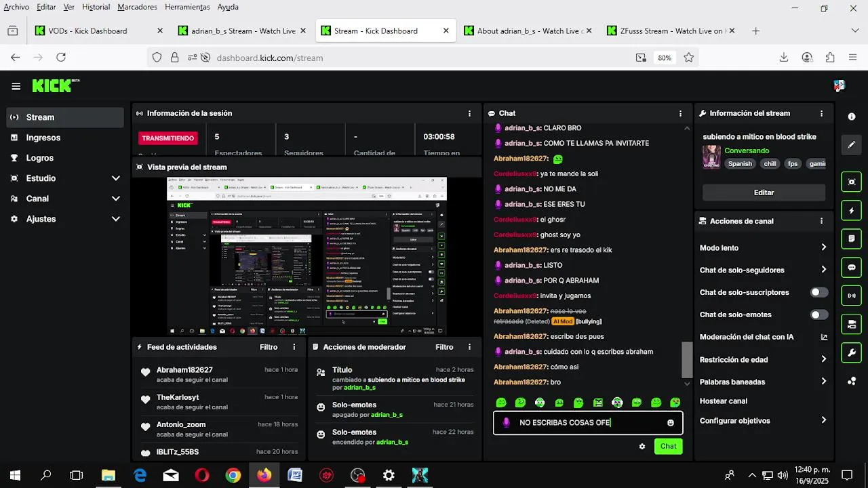868x488 pixels.
Task: Set browser zoom level 80% indicator
Action: coord(665,58)
